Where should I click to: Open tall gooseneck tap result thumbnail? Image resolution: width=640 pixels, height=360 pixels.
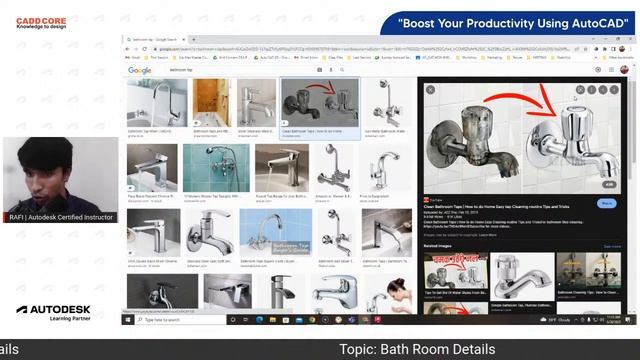[x=157, y=103]
